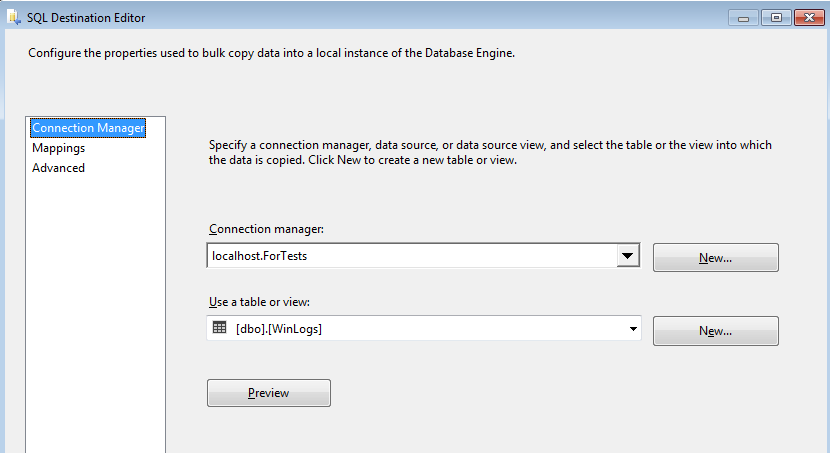Click the table grid icon beside [dbo].[WinLogs]
This screenshot has width=830, height=453.
pos(219,328)
